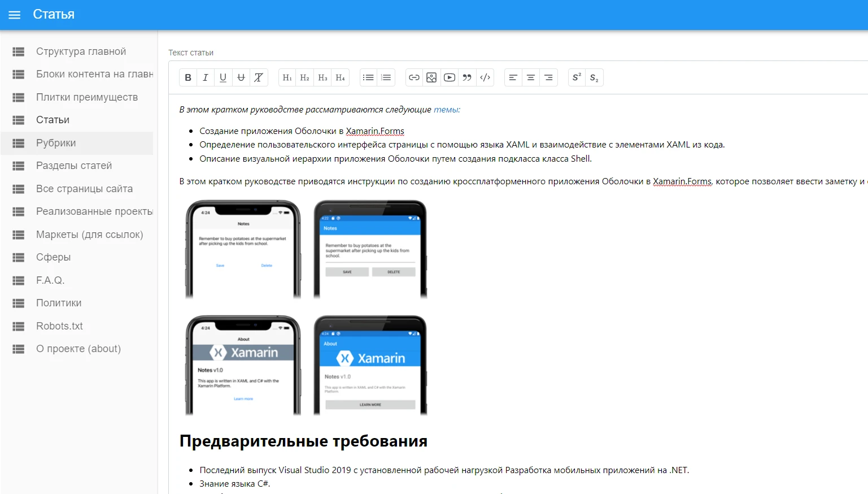Toggle underline formatting

223,77
